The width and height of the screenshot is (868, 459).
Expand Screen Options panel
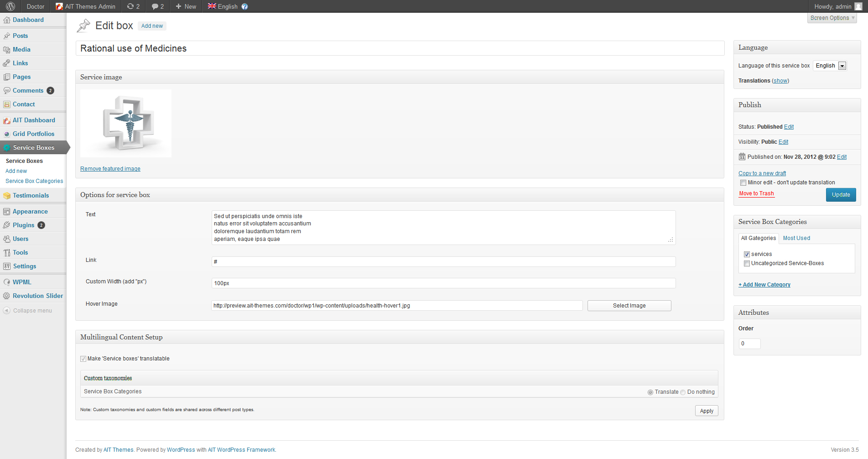832,18
